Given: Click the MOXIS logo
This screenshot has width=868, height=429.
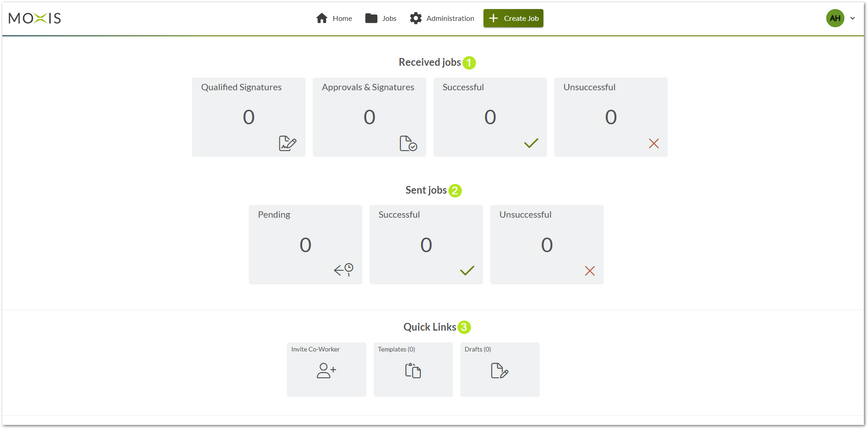Looking at the screenshot, I should coord(35,18).
